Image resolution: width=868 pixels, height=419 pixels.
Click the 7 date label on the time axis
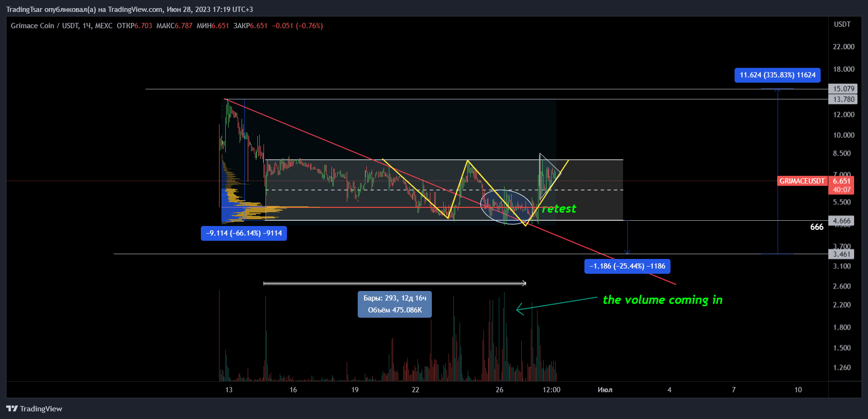(734, 390)
